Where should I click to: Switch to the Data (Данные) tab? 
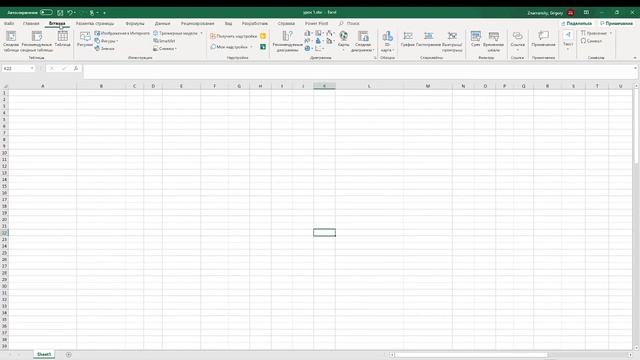click(x=162, y=24)
